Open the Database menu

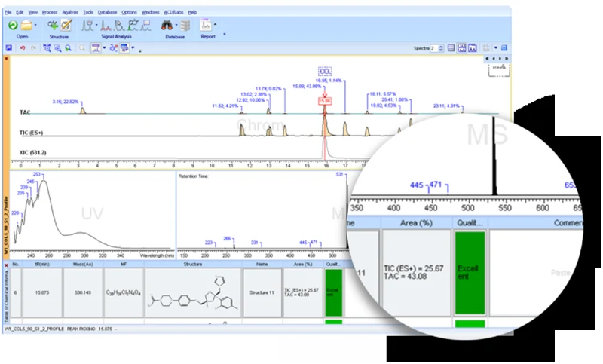tap(107, 12)
